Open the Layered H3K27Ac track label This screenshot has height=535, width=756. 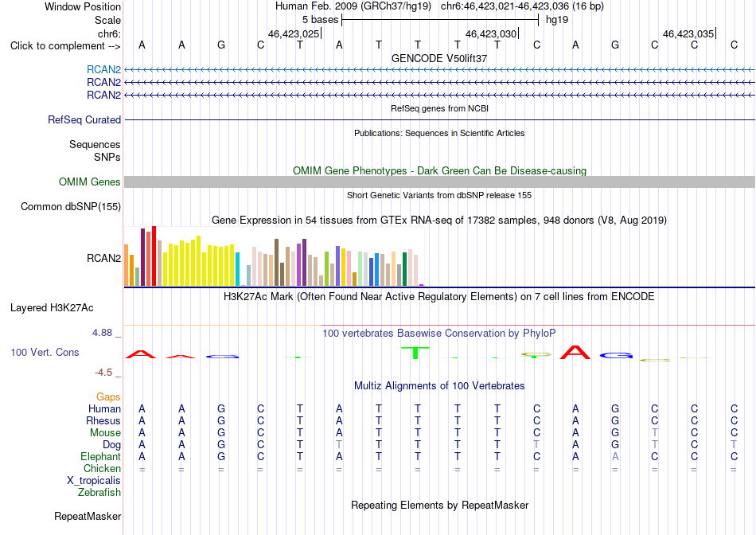pyautogui.click(x=52, y=308)
